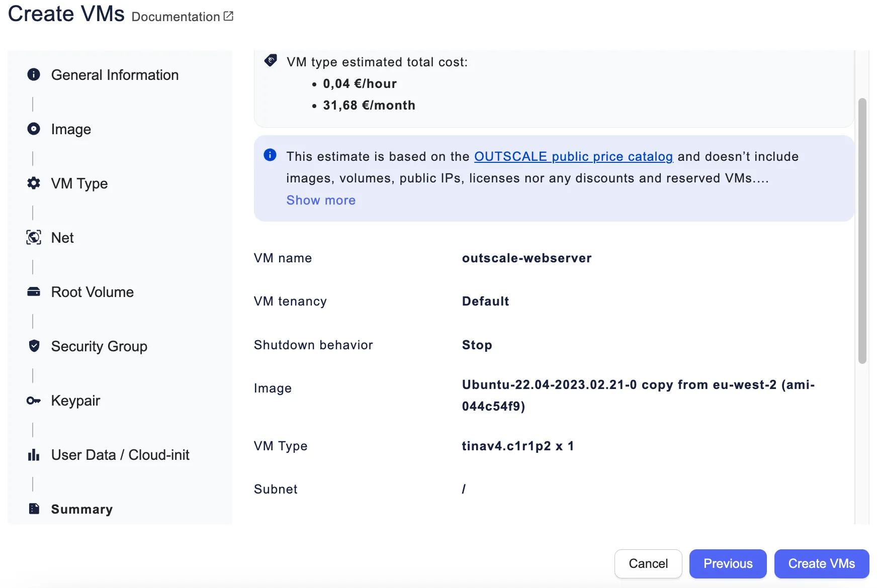Click the VM Type gear icon
The height and width of the screenshot is (588, 879).
(34, 183)
